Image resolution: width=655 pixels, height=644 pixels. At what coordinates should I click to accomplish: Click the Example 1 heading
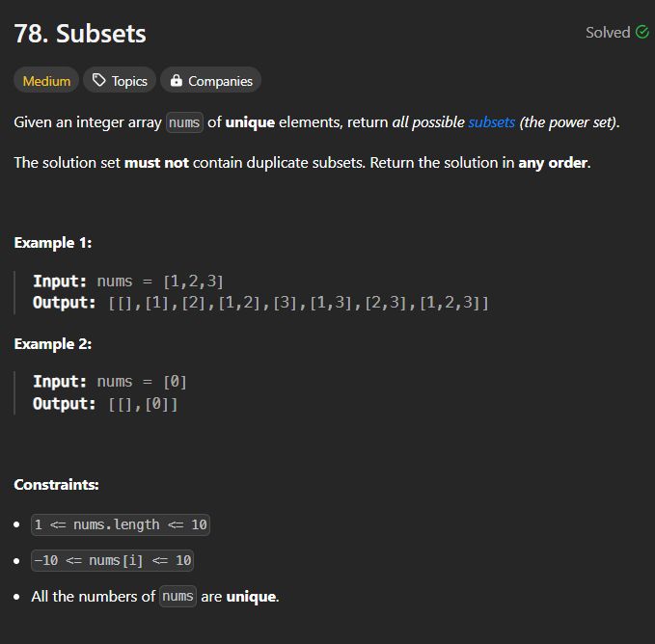point(53,243)
